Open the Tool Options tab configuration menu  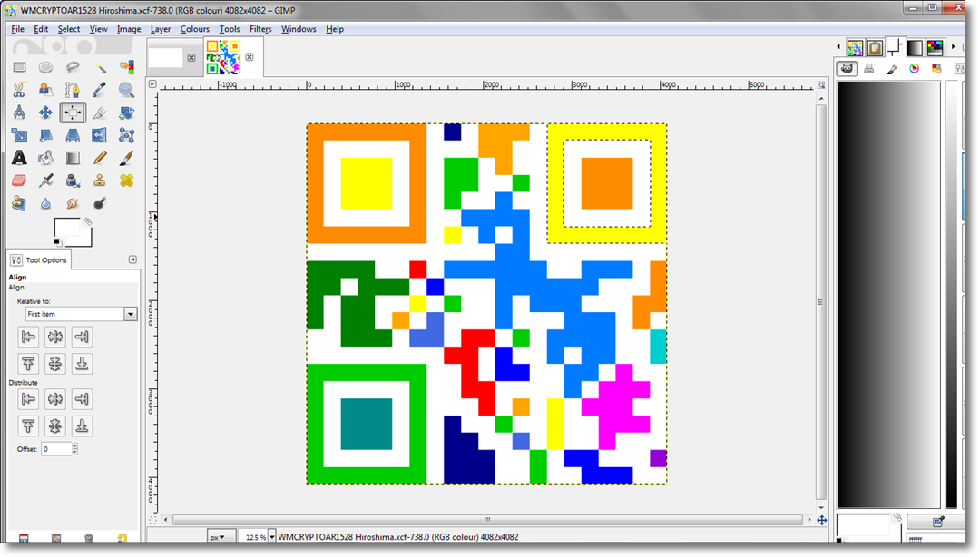click(x=132, y=259)
